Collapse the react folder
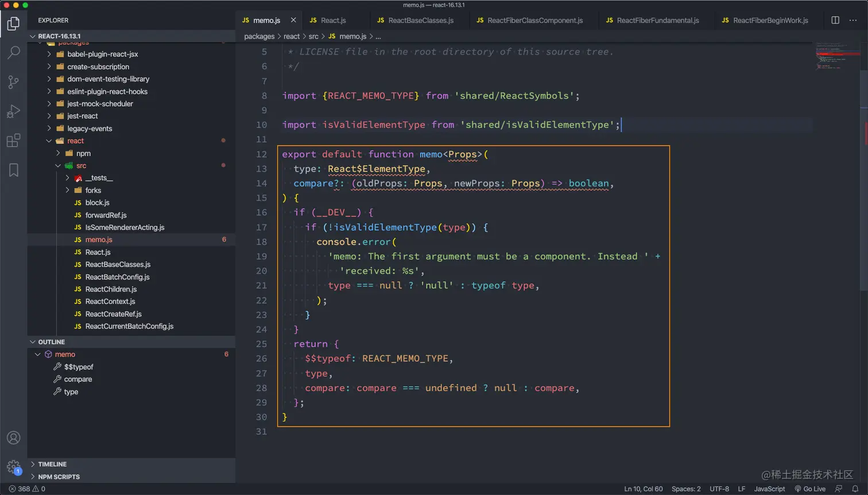Viewport: 868px width, 495px height. (x=131, y=141)
